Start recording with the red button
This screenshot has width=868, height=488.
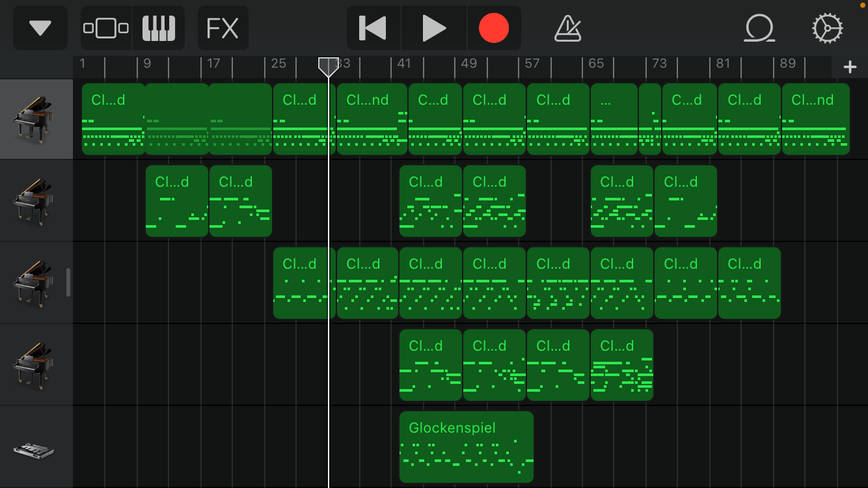(x=493, y=28)
